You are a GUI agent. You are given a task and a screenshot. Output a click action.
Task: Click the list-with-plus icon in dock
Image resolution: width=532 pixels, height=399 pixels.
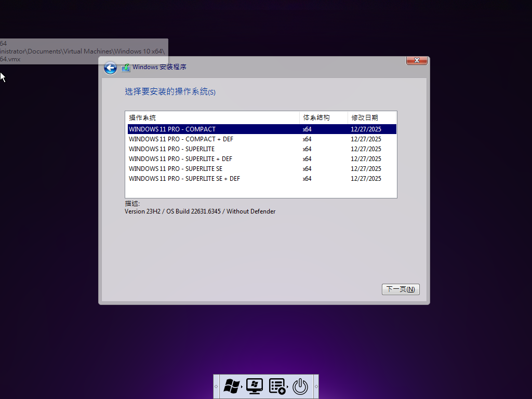[277, 387]
